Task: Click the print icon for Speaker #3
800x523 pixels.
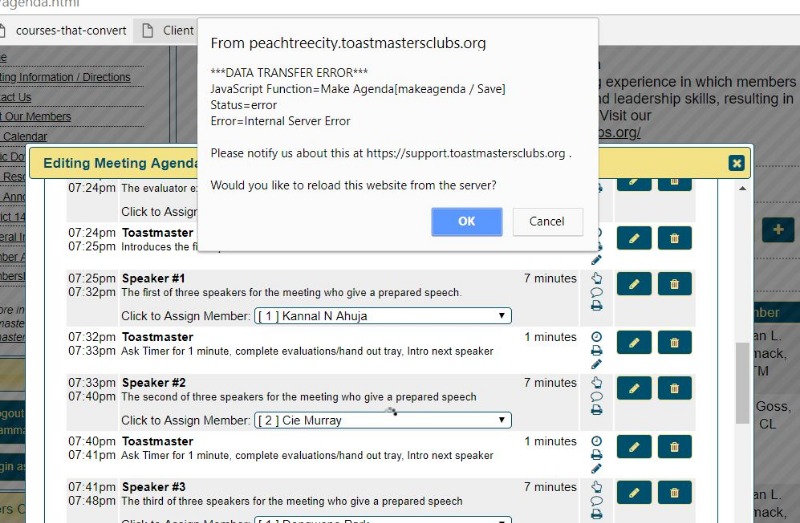Action: 596,514
